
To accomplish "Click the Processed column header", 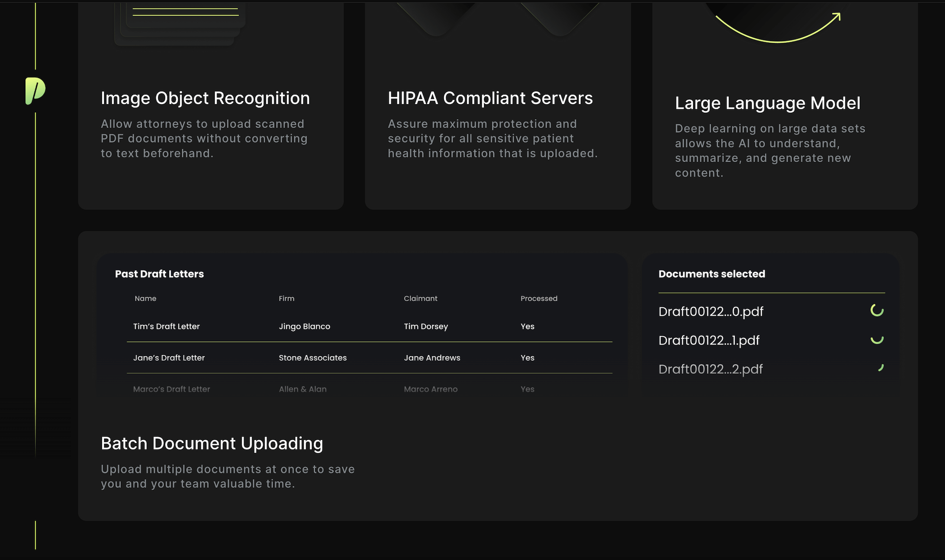I will click(x=539, y=299).
